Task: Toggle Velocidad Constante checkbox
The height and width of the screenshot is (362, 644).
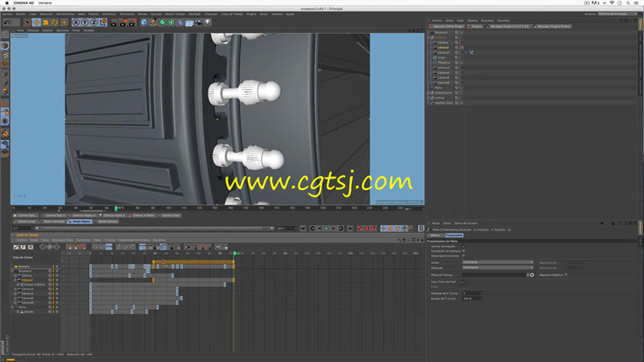Action: pyautogui.click(x=464, y=256)
